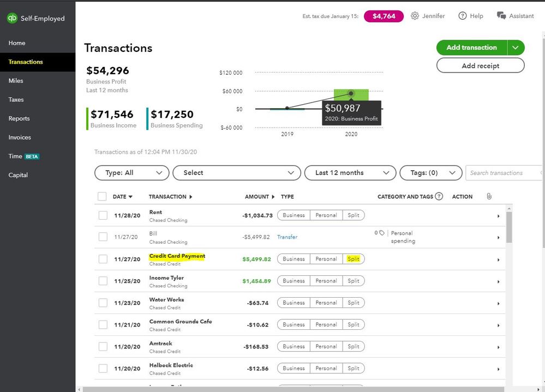545x392 pixels.
Task: Mark Rent transaction as Personal
Action: 326,215
